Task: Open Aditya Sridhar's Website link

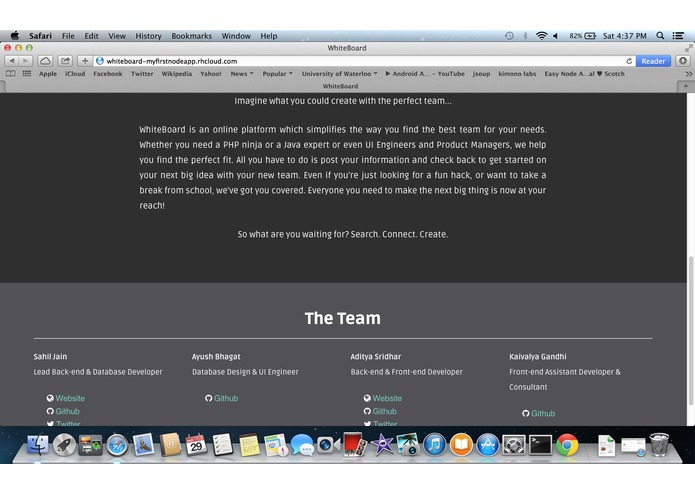Action: click(x=387, y=398)
